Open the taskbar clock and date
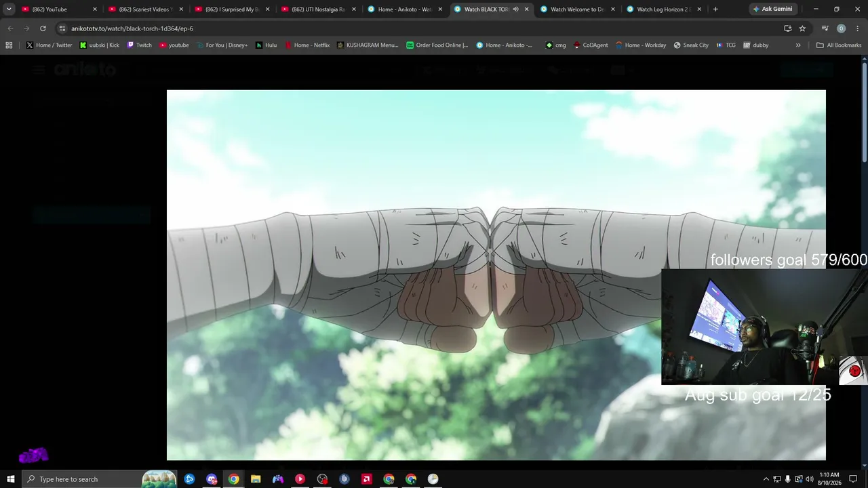 [x=829, y=479]
